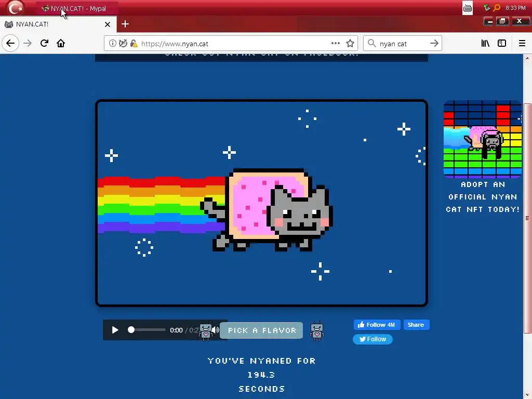Open the Library bookshelf icon
Image resolution: width=532 pixels, height=399 pixels.
[x=486, y=44]
